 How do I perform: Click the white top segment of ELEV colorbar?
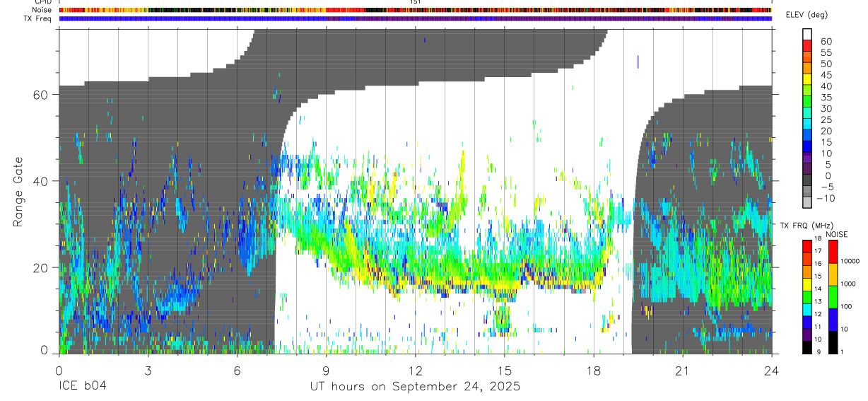pos(807,34)
